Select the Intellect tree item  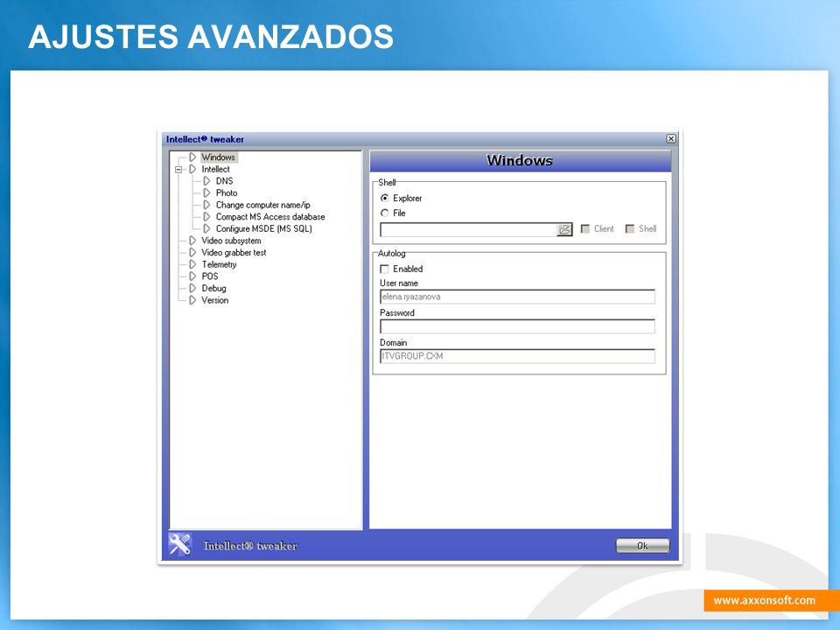point(215,169)
